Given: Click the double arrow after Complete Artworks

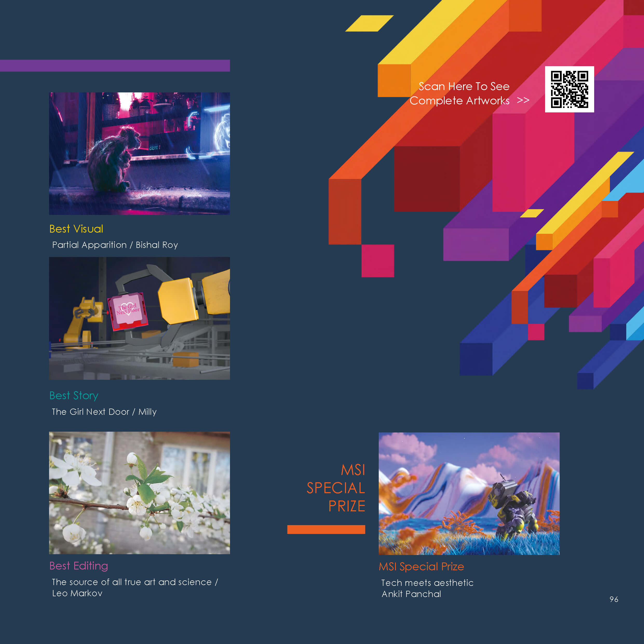Looking at the screenshot, I should [x=523, y=100].
